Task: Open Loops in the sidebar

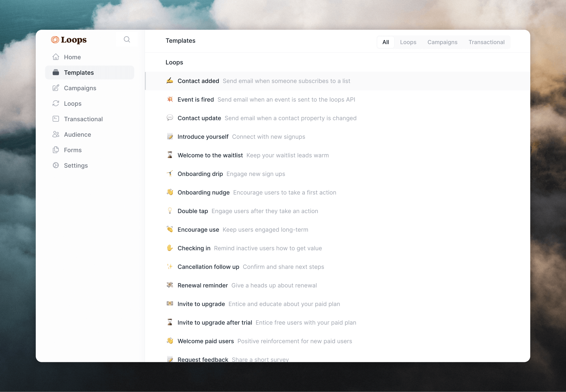Action: click(x=90, y=103)
